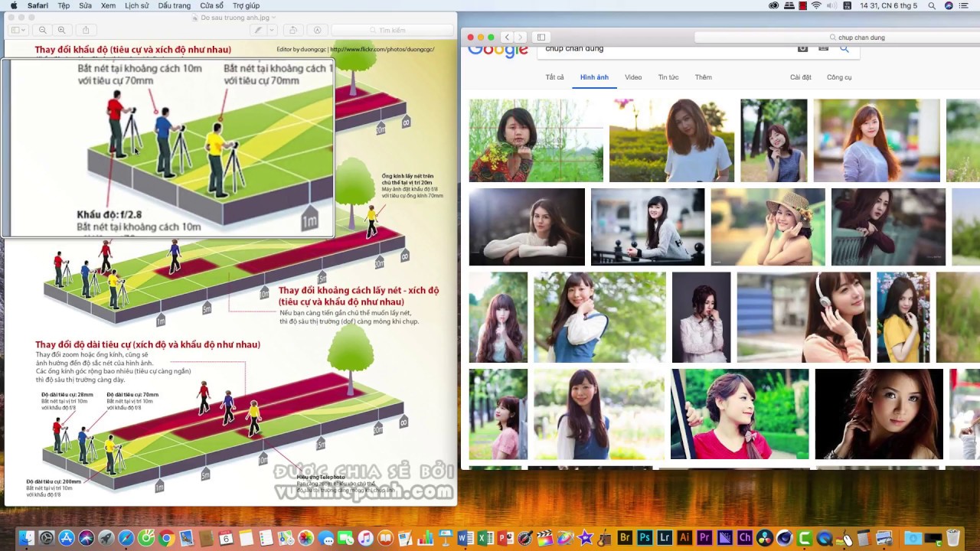The width and height of the screenshot is (980, 551).
Task: Search by image using Google camera icon
Action: pos(802,48)
